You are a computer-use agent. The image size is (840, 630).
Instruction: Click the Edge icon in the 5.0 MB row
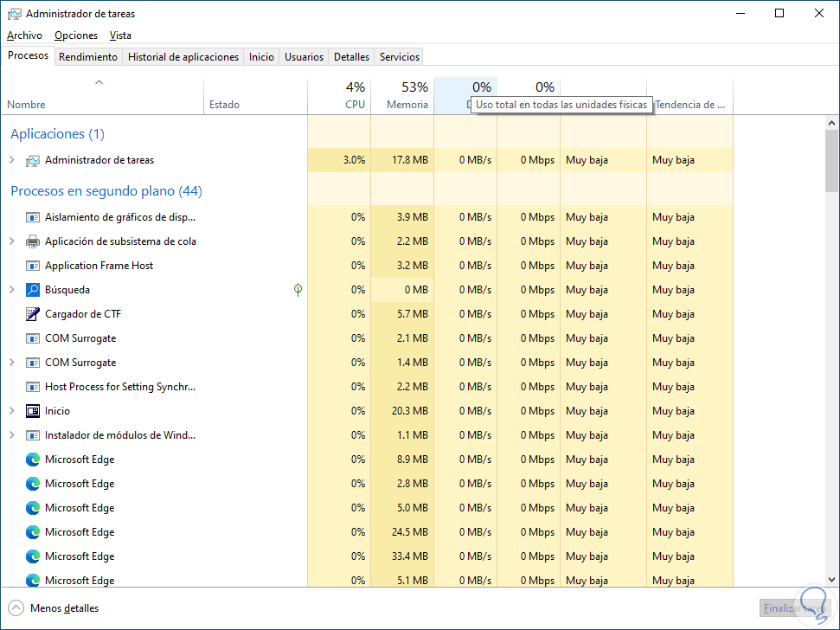click(x=33, y=508)
